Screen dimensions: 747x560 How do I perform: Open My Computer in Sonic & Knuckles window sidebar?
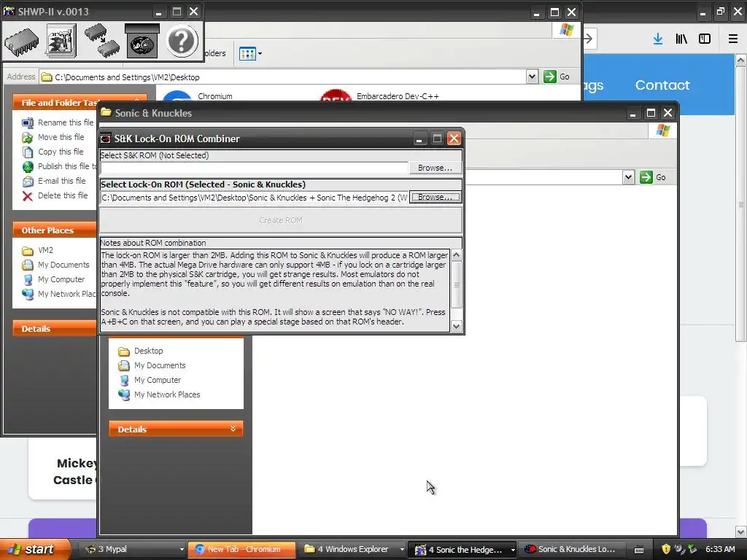pyautogui.click(x=158, y=380)
